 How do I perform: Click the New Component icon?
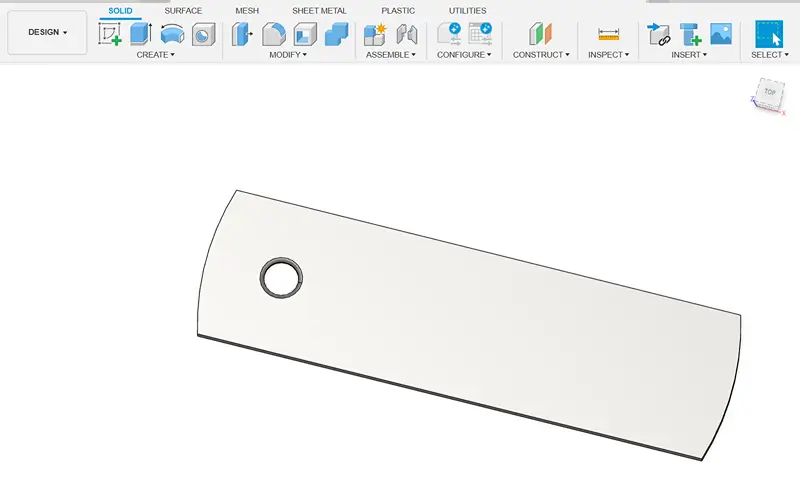pyautogui.click(x=375, y=34)
